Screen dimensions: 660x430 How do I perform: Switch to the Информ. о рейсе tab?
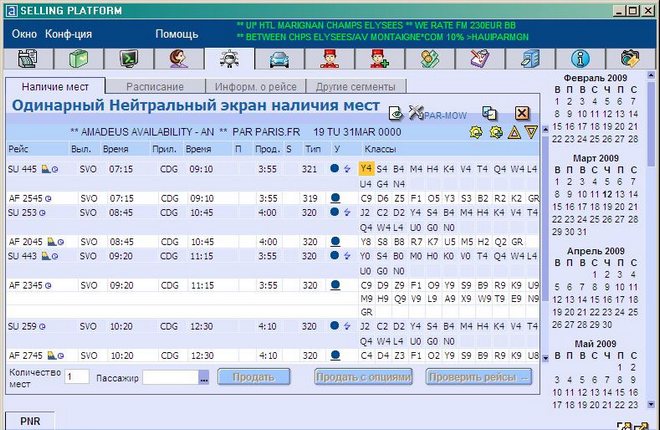tap(255, 87)
